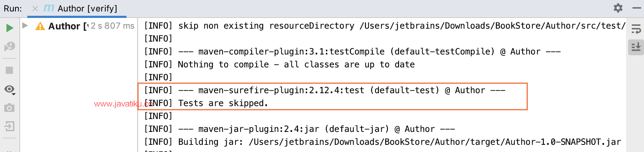Open Run panel settings gear
Screen dimensions: 644x152
click(618, 8)
